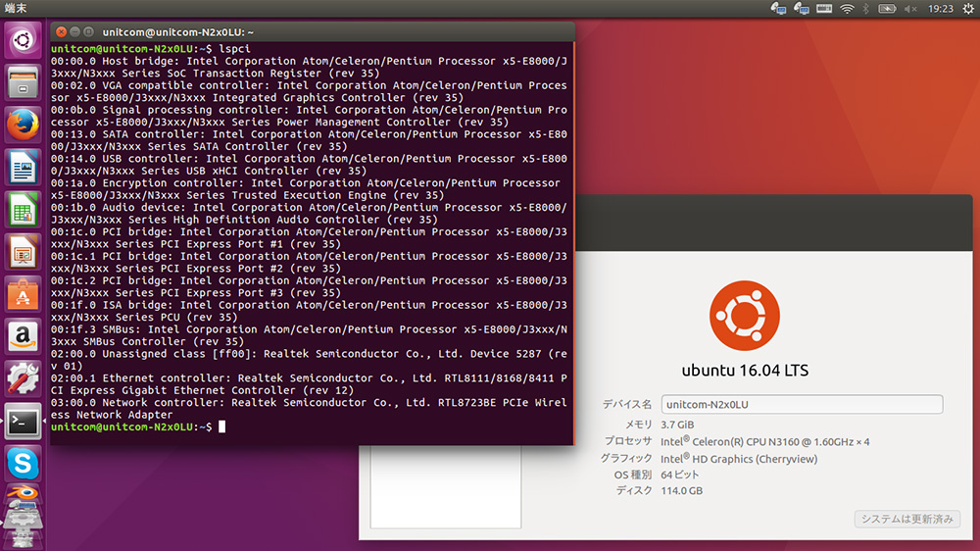Click the Celeron(R) CPU N3160 processor text
This screenshot has height=551, width=980.
(765, 441)
